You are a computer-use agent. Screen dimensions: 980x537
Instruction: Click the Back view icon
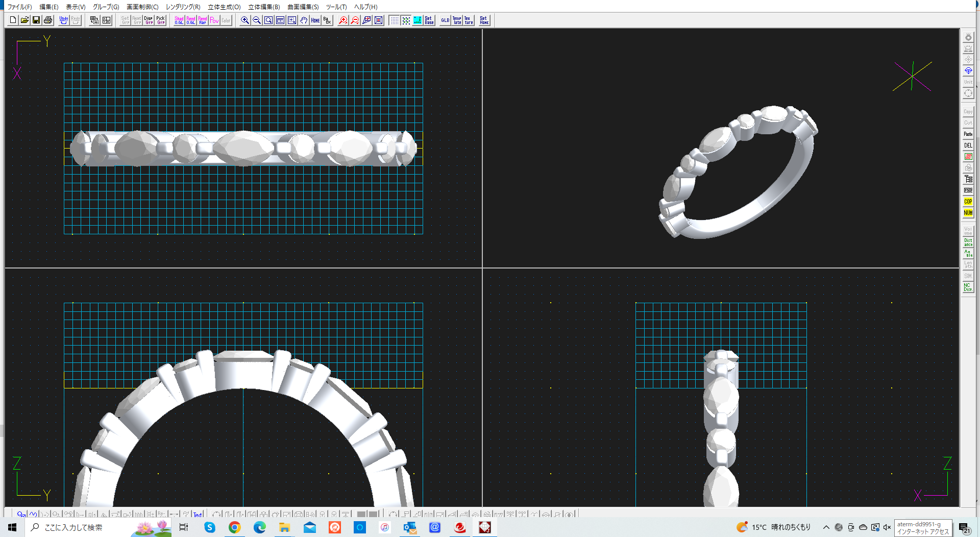click(327, 20)
